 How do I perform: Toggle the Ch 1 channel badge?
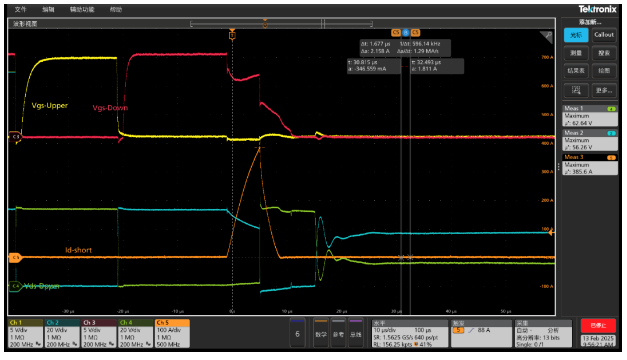26,333
